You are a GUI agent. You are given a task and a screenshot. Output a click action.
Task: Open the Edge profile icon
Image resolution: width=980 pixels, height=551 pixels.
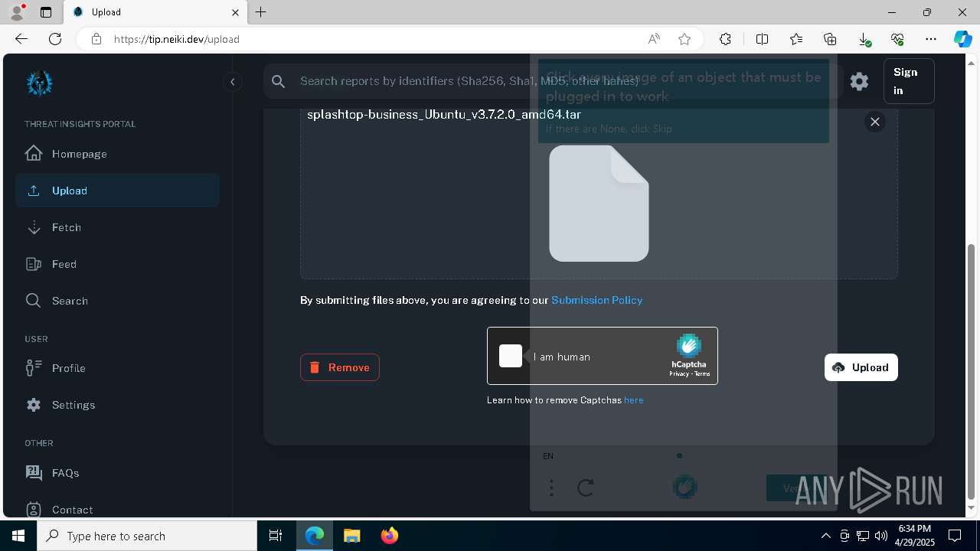17,12
